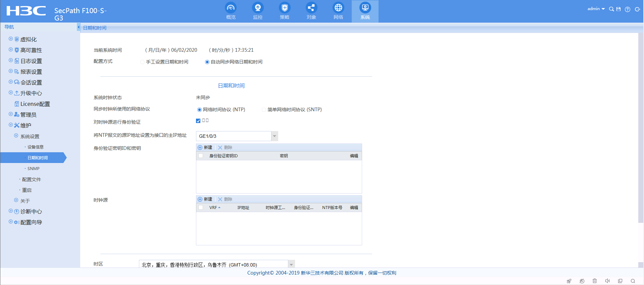Select 手工设置日期和时间 radio button
Screen dimensions: 644x285
pos(143,62)
